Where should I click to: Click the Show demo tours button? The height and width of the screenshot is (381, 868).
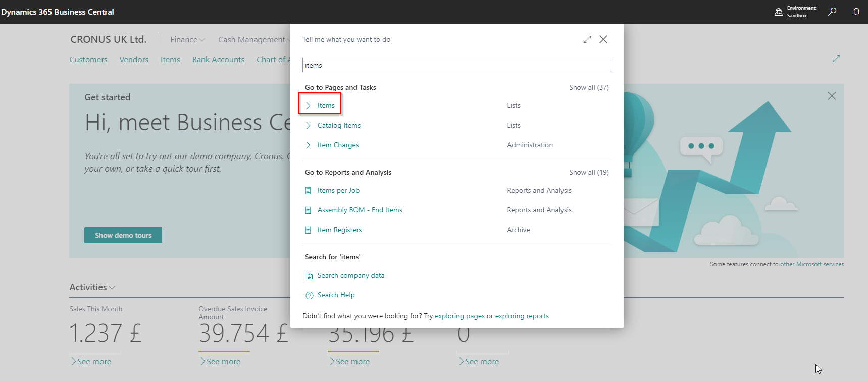(123, 235)
